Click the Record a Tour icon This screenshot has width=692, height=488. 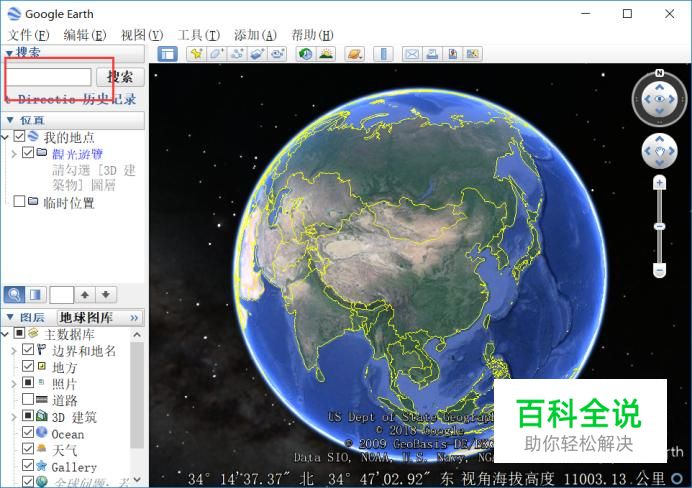click(x=277, y=54)
